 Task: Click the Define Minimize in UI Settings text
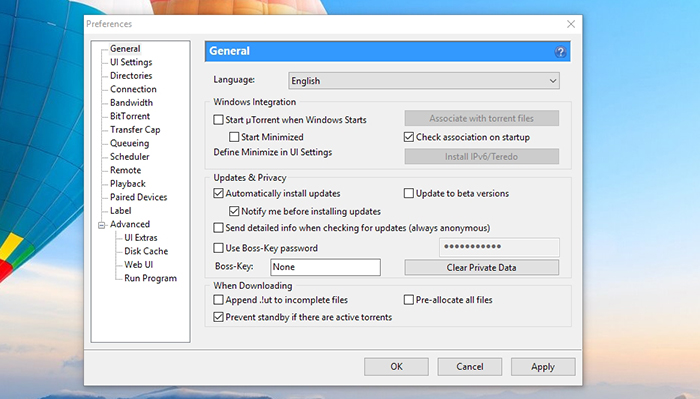pos(273,152)
